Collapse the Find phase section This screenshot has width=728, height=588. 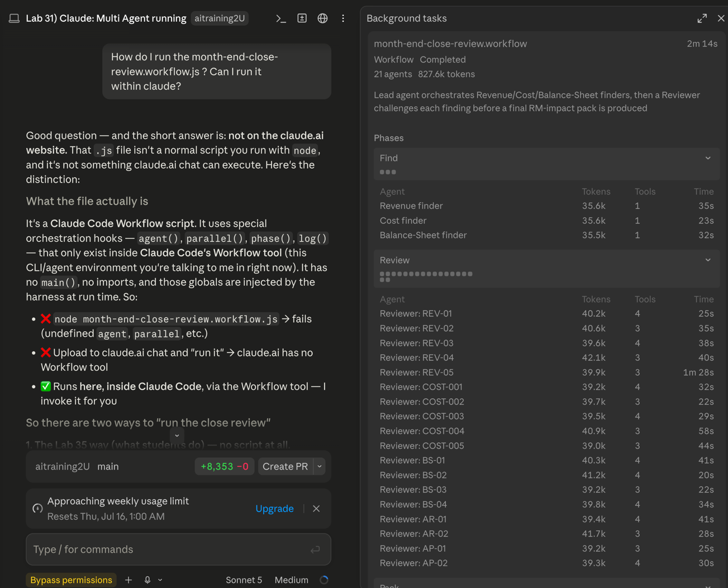[708, 158]
